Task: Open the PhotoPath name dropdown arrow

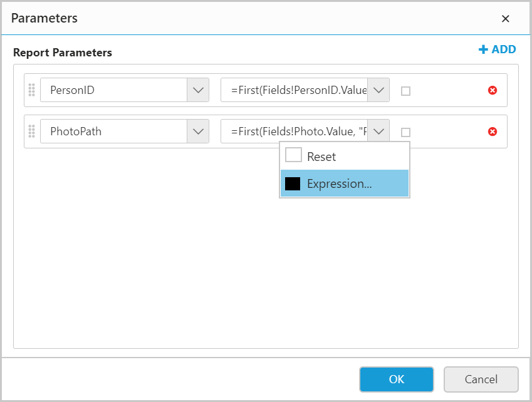Action: (x=198, y=131)
